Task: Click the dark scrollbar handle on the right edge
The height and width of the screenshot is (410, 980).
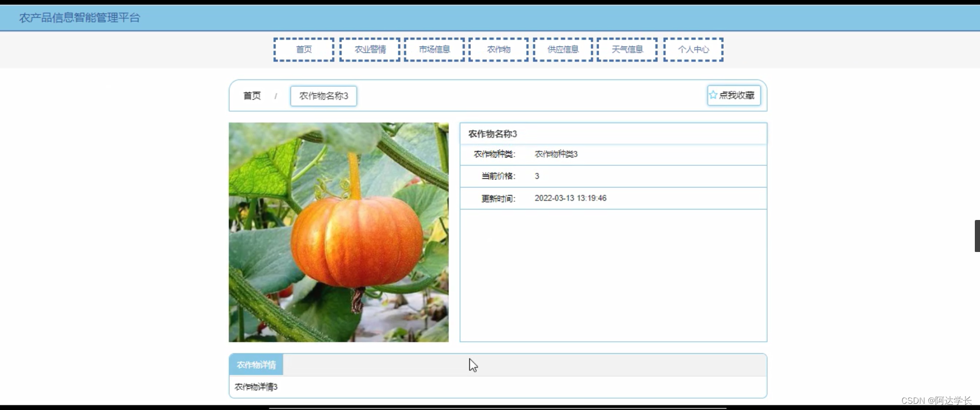Action: pyautogui.click(x=977, y=236)
